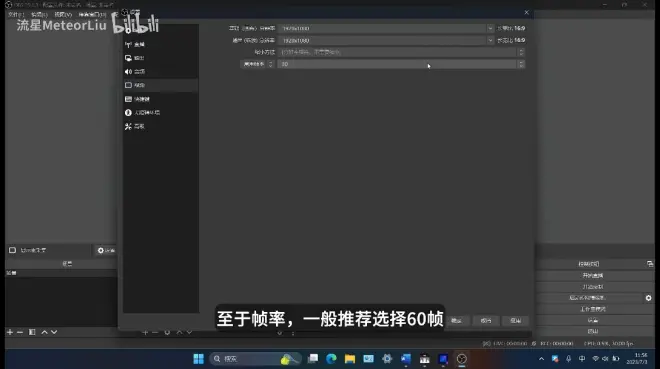This screenshot has width=660, height=369.
Task: Select the Video (视频) settings section
Action: (160, 85)
